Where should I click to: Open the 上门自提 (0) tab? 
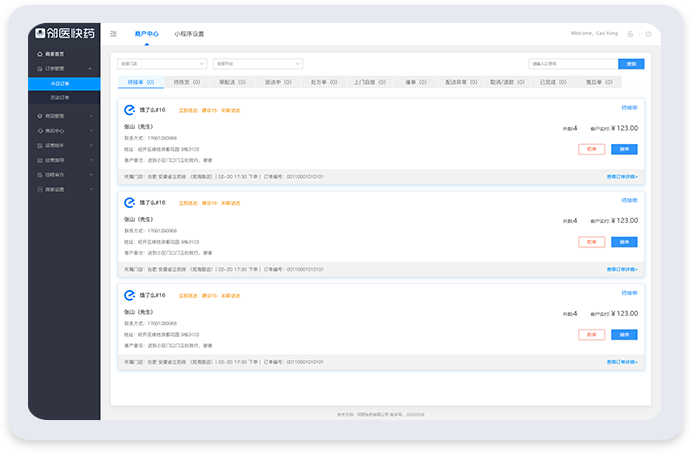pyautogui.click(x=370, y=82)
